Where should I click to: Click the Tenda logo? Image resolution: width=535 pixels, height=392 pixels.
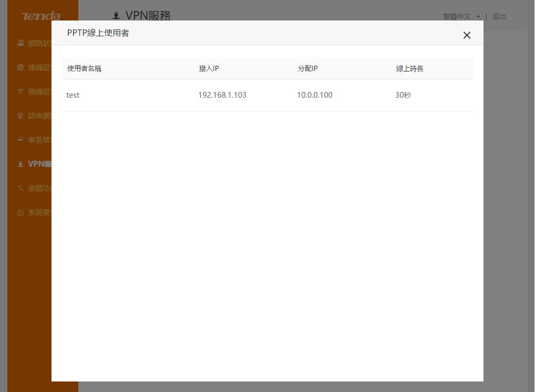41,16
